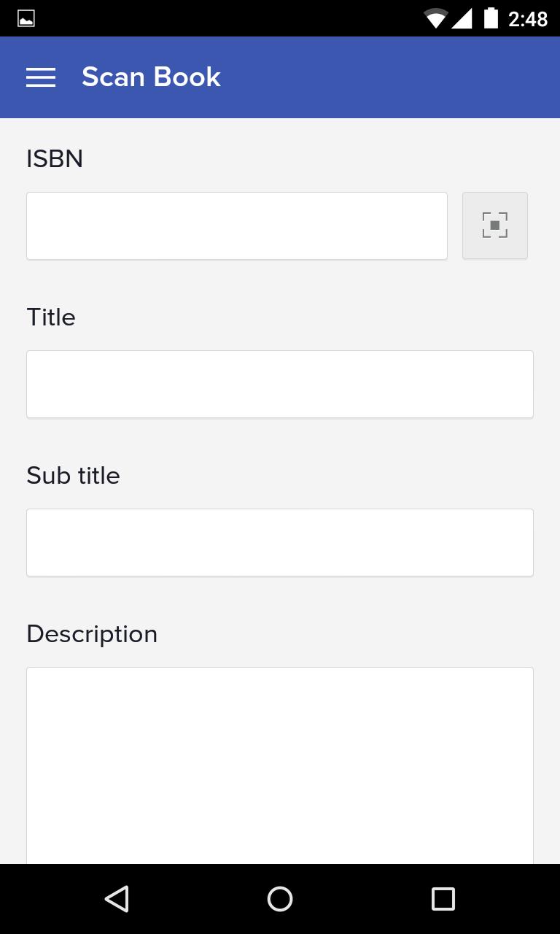Viewport: 560px width, 934px height.
Task: Focus the ISBN input field
Action: [237, 225]
